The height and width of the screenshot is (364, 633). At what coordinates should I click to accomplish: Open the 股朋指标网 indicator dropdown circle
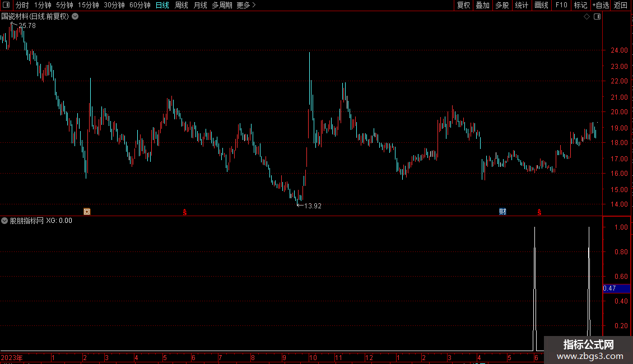(x=4, y=221)
